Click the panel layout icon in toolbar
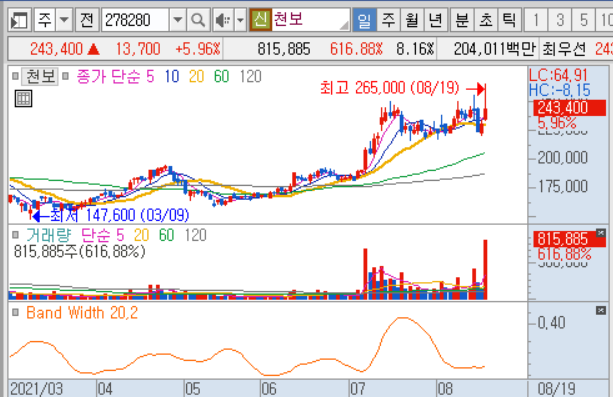The width and height of the screenshot is (613, 397). (x=20, y=20)
